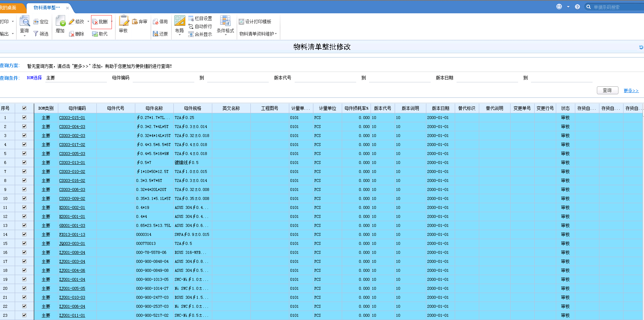644x320 pixels.
Task: Expand the 修改 dropdown arrow
Action: tap(88, 22)
